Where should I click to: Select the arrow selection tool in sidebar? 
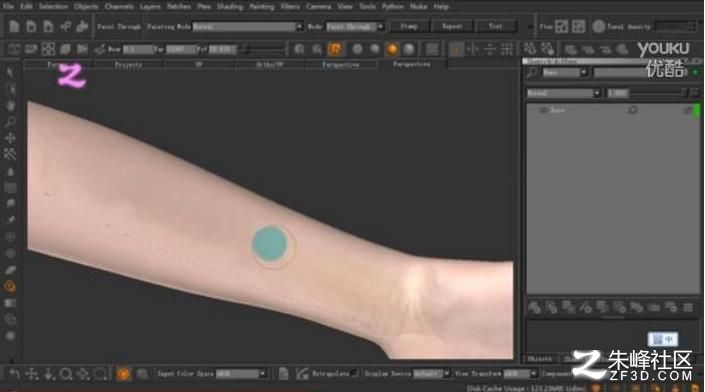point(10,72)
